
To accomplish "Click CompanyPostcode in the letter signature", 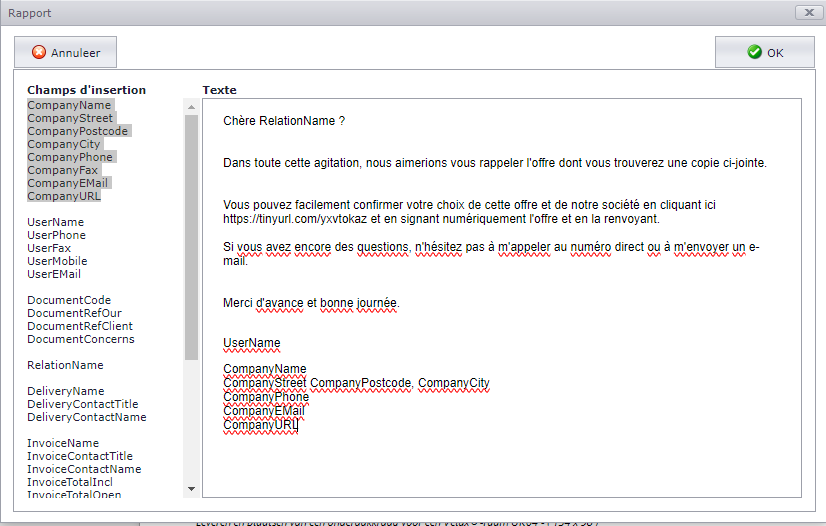I will pos(361,383).
